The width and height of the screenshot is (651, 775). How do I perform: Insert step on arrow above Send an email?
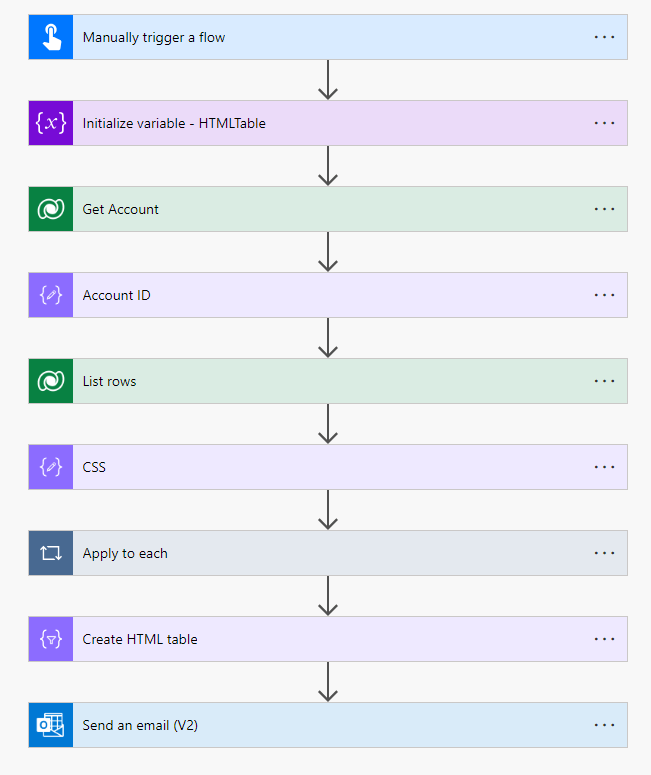328,682
